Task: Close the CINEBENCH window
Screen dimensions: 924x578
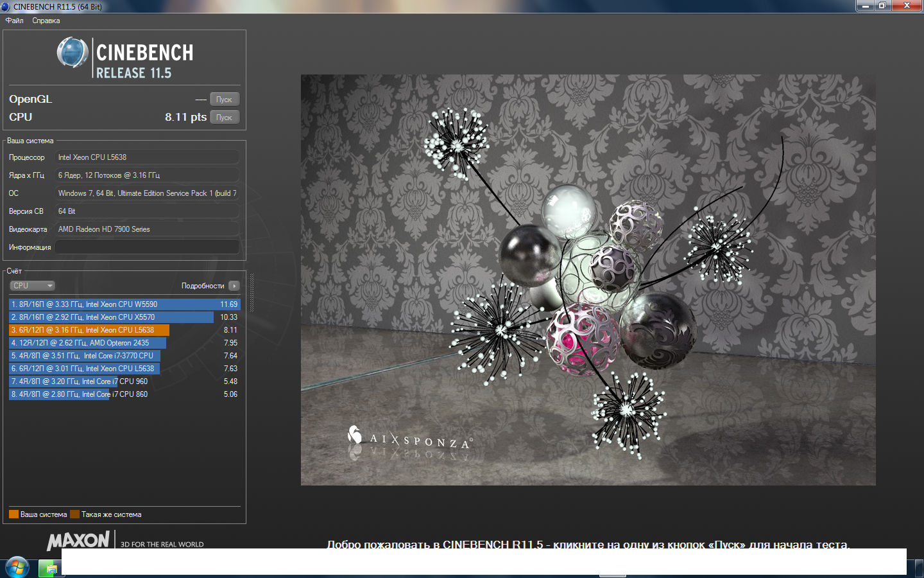Action: pos(907,6)
